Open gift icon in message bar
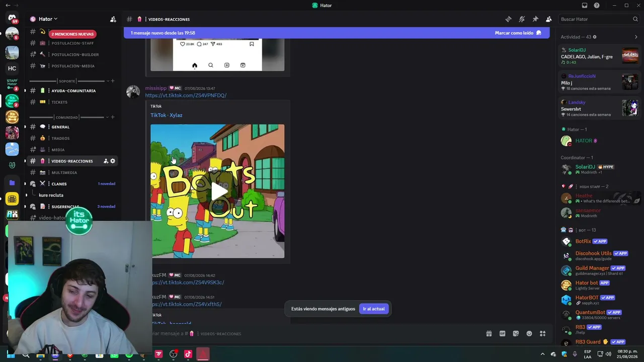Viewport: 644px width, 362px height. [489, 333]
